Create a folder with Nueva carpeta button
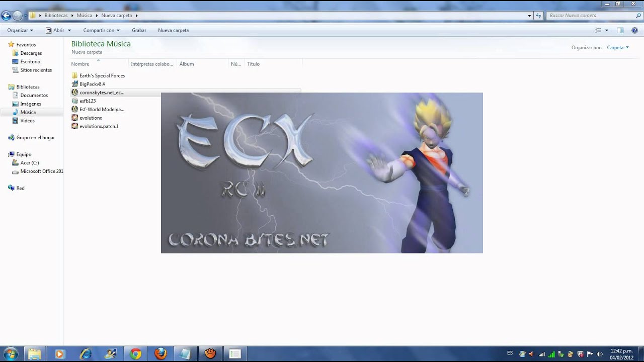 (173, 30)
